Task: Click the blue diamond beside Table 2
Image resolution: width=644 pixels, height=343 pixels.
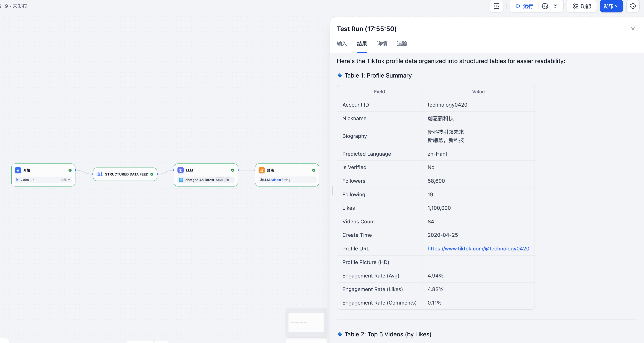Action: coord(339,334)
